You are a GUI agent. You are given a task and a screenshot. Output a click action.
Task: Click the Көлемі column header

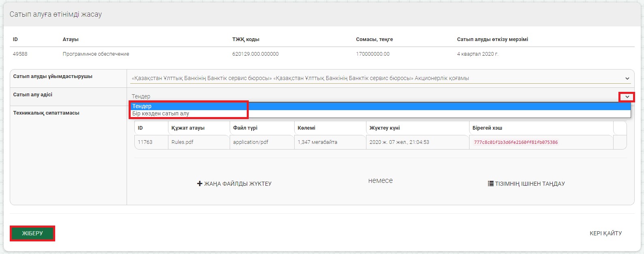pos(306,128)
